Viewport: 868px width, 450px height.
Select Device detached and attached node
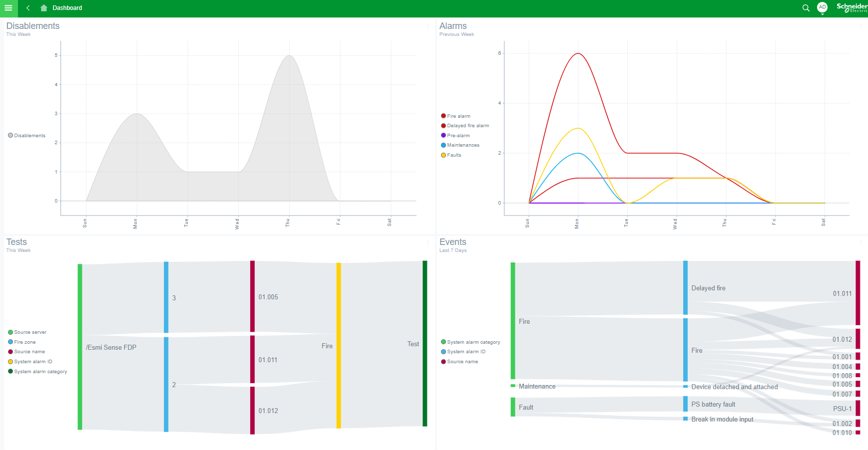686,387
